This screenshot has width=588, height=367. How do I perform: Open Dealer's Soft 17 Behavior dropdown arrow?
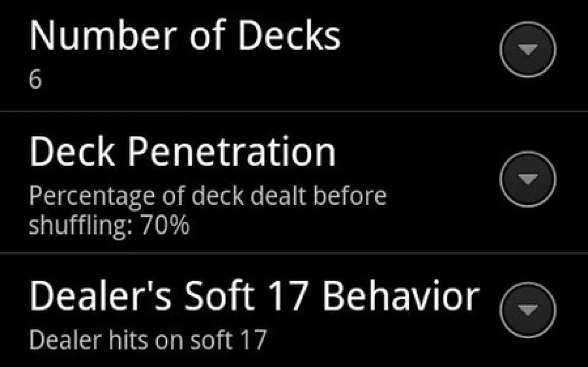pos(527,310)
